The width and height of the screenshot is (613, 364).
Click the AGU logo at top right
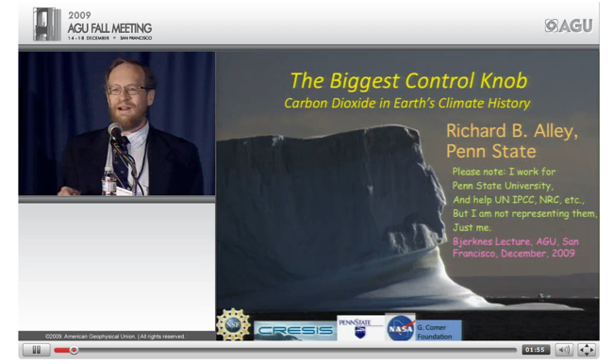click(x=569, y=25)
